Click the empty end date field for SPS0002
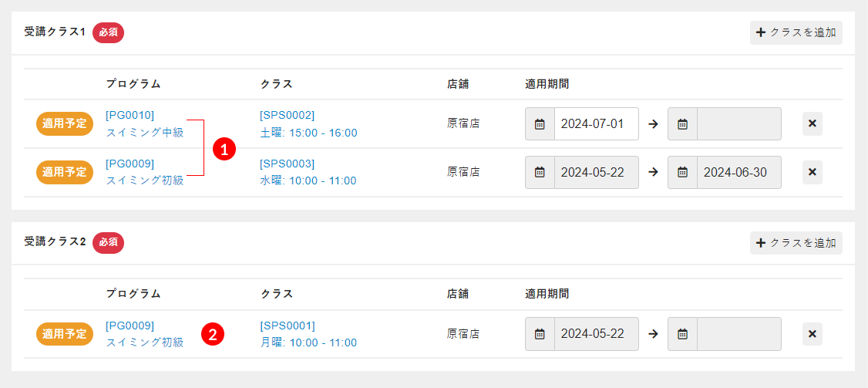Screen dimensions: 868x388 coord(738,123)
